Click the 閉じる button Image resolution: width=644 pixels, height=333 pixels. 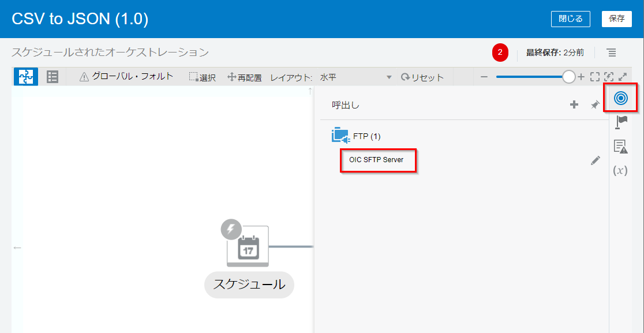coord(570,18)
